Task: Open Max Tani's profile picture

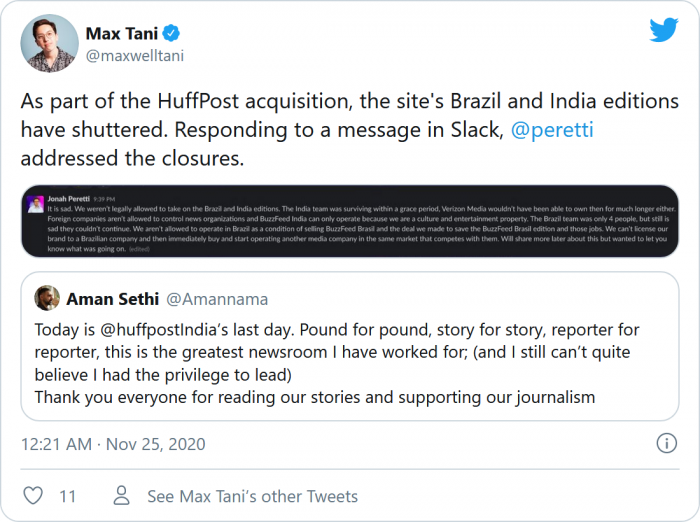Action: point(49,43)
